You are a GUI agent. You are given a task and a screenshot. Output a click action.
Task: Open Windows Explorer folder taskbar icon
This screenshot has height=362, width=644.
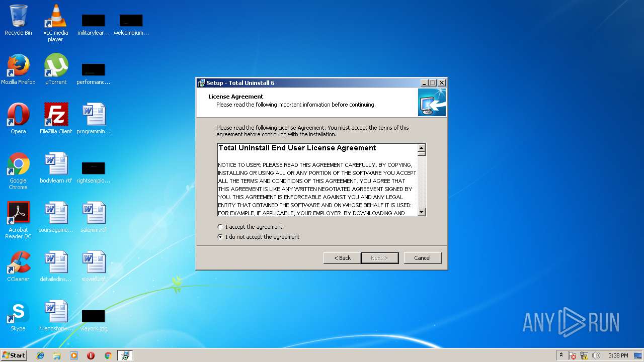click(x=57, y=355)
